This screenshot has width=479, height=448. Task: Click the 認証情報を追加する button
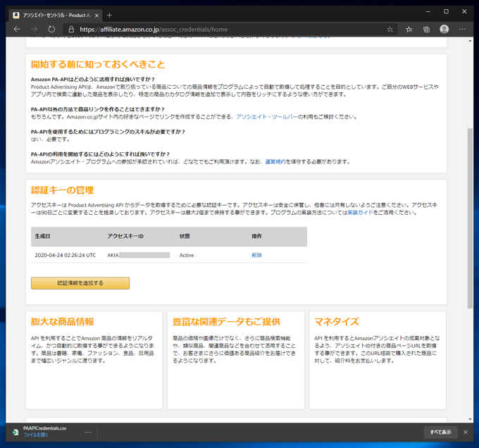pyautogui.click(x=80, y=283)
